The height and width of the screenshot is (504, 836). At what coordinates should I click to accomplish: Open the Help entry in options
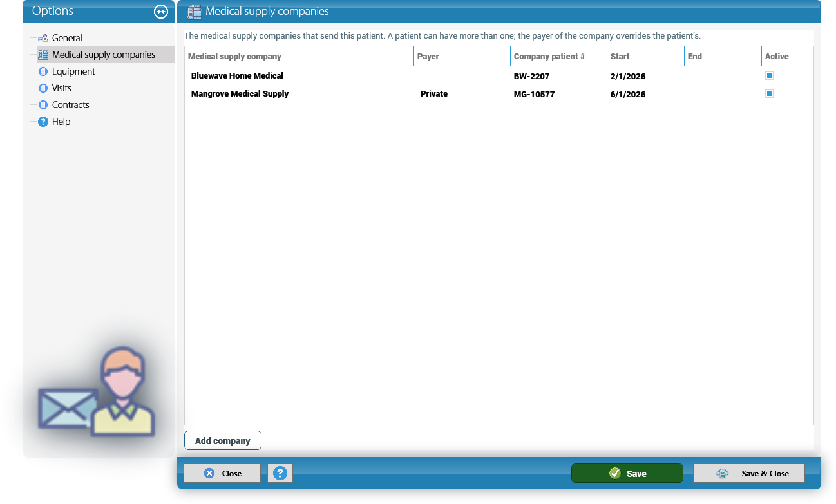coord(61,122)
